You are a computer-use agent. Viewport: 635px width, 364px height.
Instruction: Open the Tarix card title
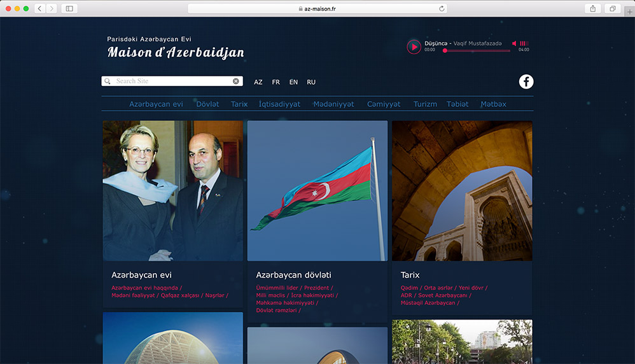pyautogui.click(x=410, y=275)
